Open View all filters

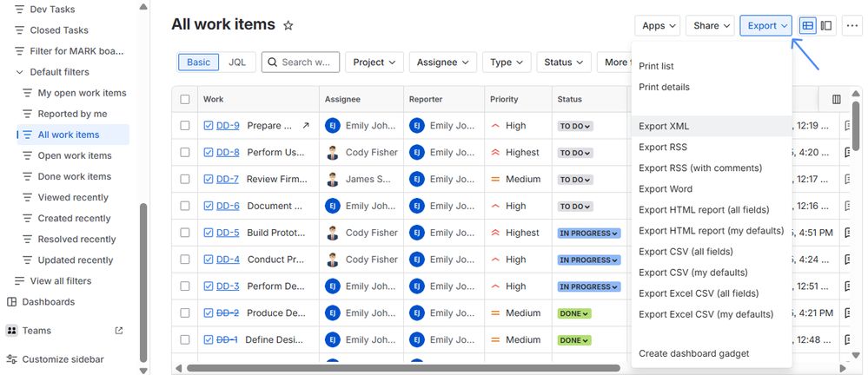[x=61, y=281]
